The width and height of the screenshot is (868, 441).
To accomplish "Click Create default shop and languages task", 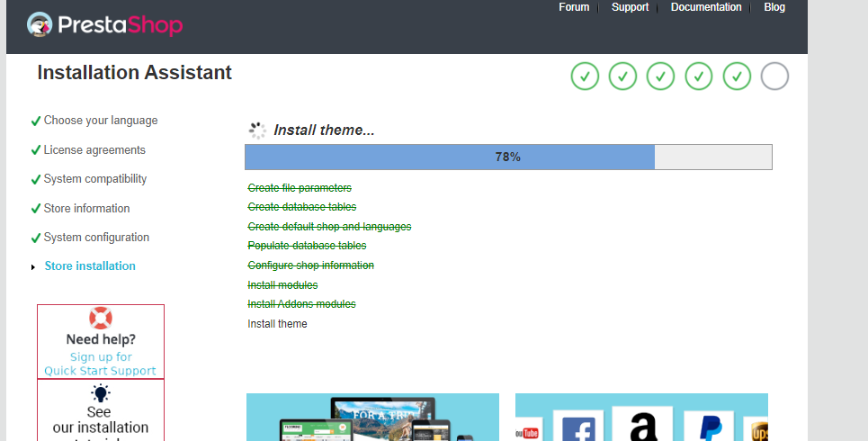I will pyautogui.click(x=329, y=227).
